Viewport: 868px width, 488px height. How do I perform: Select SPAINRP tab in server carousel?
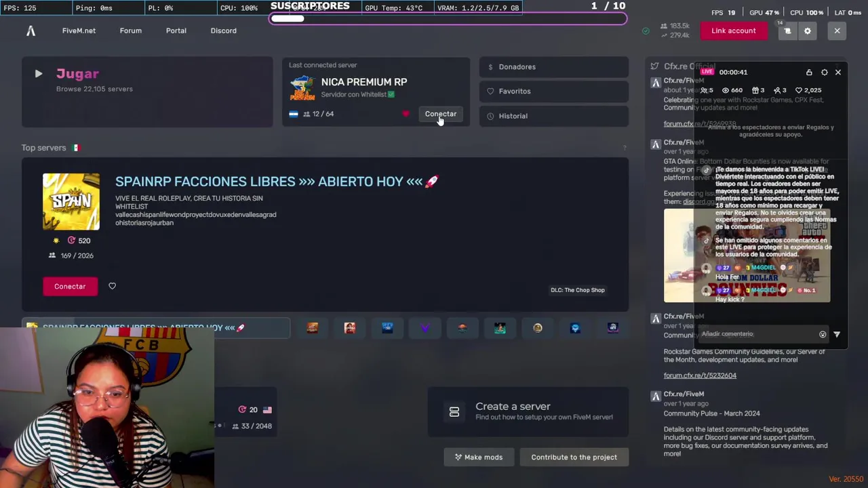(x=156, y=328)
